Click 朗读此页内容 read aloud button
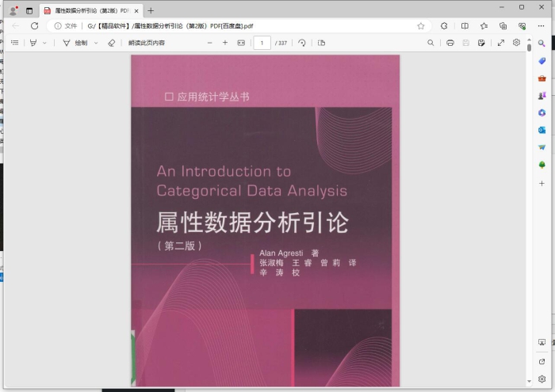Viewport: 555px width, 392px height. click(147, 43)
